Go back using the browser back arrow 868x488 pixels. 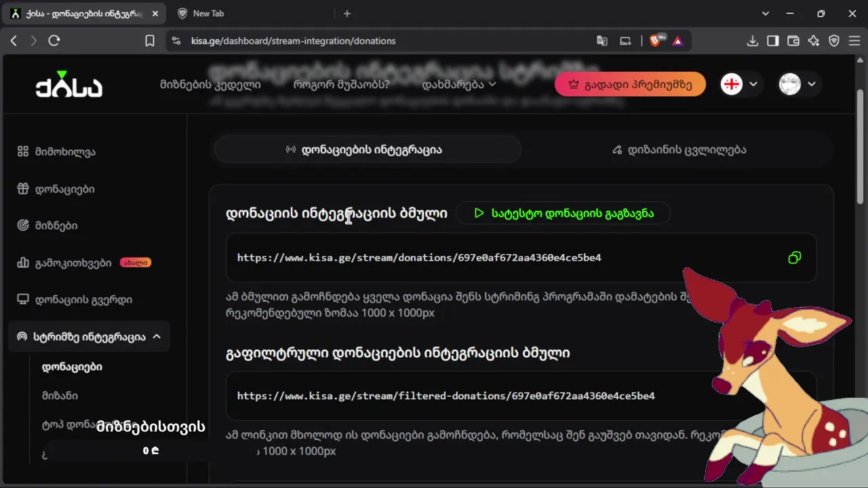coord(14,41)
